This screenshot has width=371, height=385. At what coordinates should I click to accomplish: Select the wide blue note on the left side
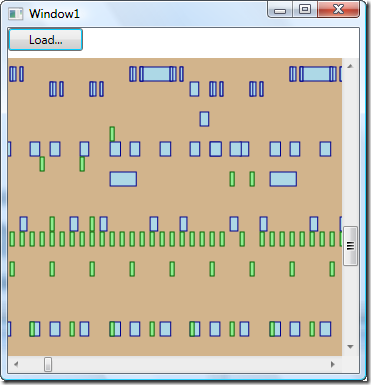coord(123,179)
